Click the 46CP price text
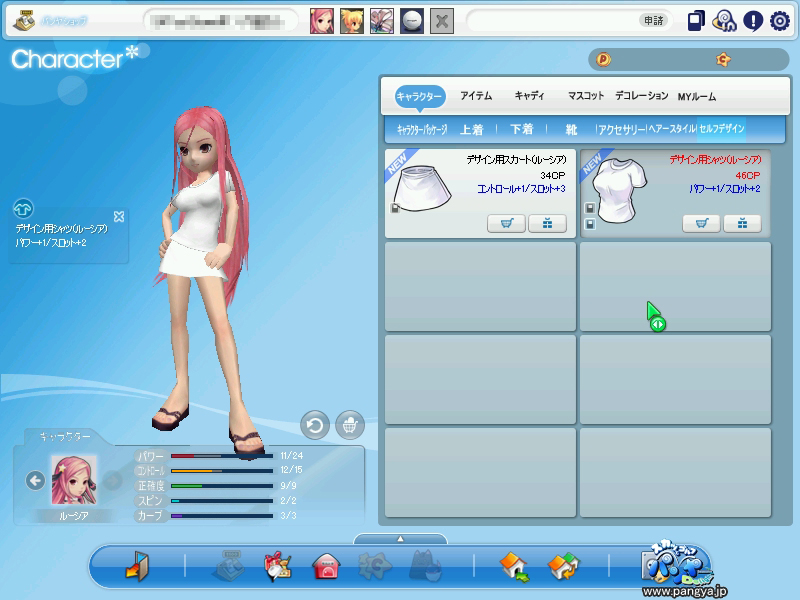 (748, 176)
